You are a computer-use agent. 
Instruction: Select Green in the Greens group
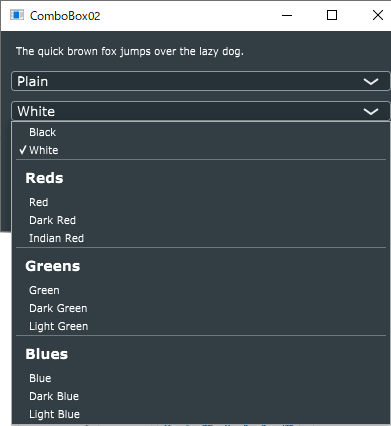pyautogui.click(x=201, y=290)
